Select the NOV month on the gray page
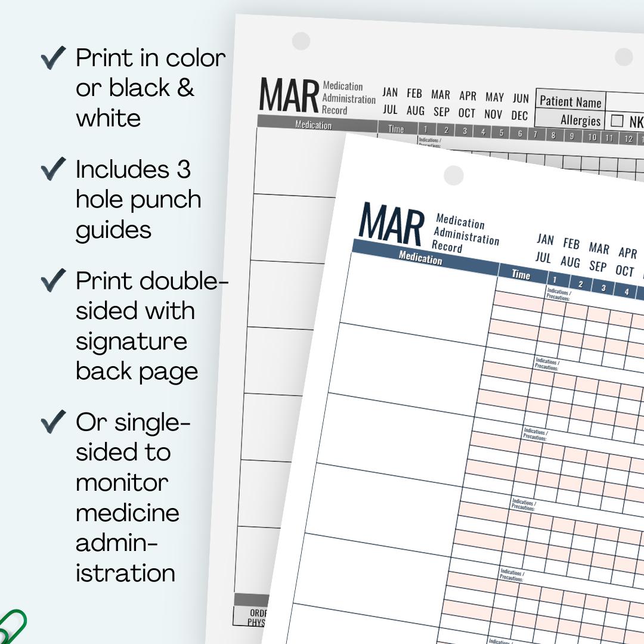 (x=493, y=114)
